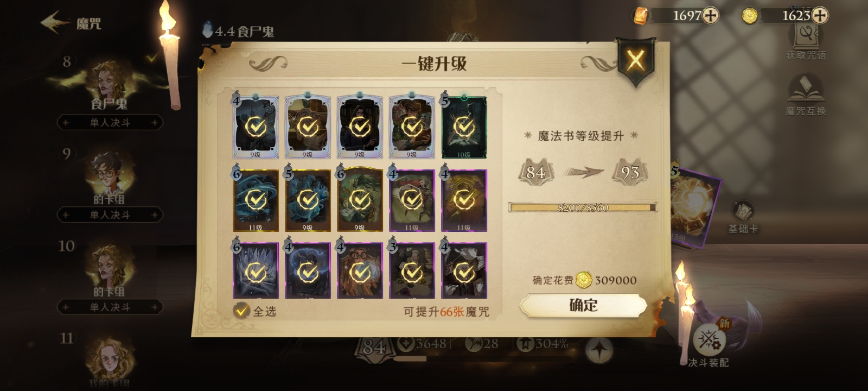Viewport: 868px width, 391px height.
Task: Select deck 9 character portrait
Action: [x=108, y=173]
